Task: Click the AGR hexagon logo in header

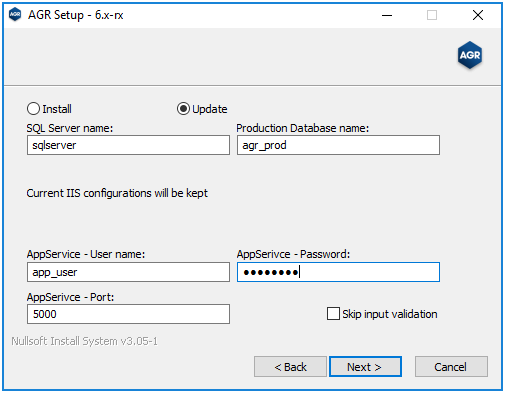Action: (x=470, y=55)
